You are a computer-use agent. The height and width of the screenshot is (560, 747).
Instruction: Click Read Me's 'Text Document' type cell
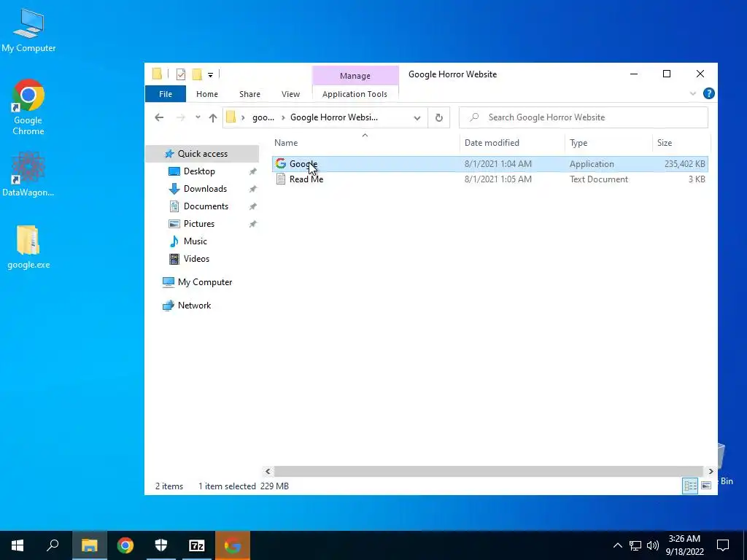[x=599, y=179]
